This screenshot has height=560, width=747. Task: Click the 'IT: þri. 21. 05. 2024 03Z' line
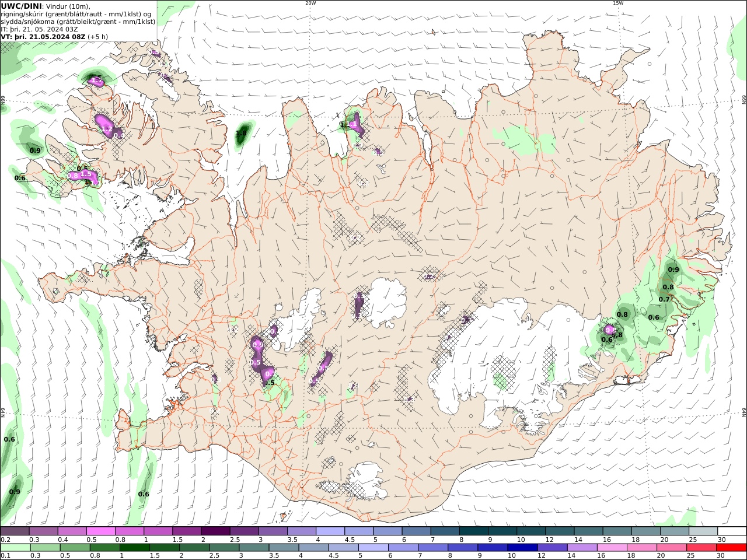[39, 29]
